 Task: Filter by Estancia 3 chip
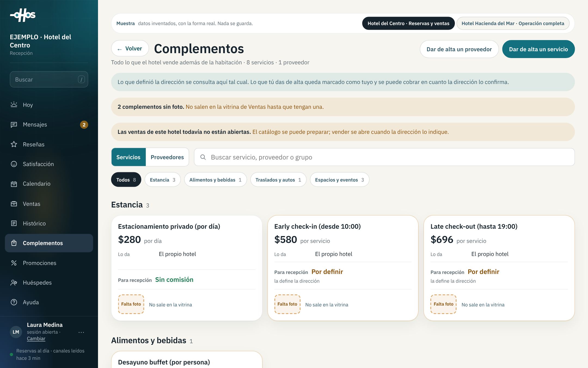[163, 180]
